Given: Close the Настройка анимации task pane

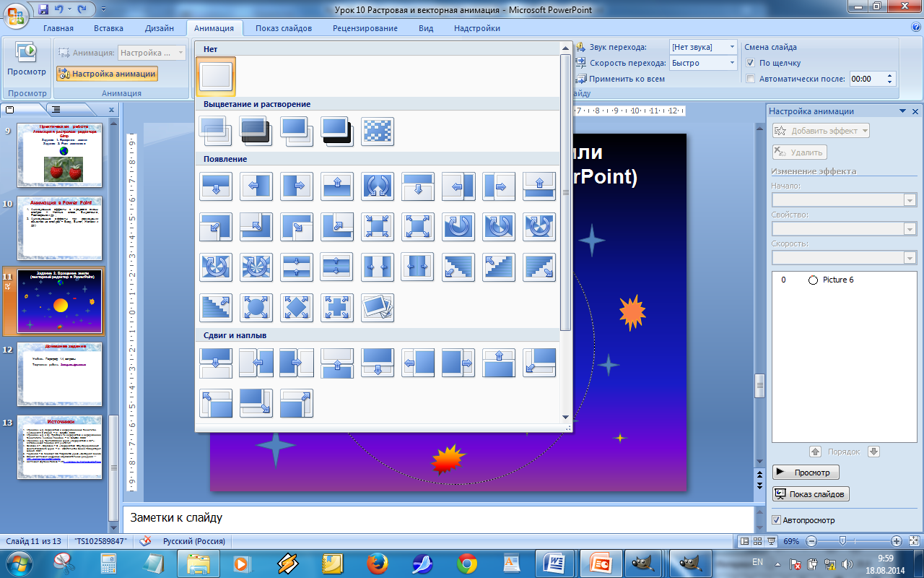Looking at the screenshot, I should pyautogui.click(x=915, y=111).
